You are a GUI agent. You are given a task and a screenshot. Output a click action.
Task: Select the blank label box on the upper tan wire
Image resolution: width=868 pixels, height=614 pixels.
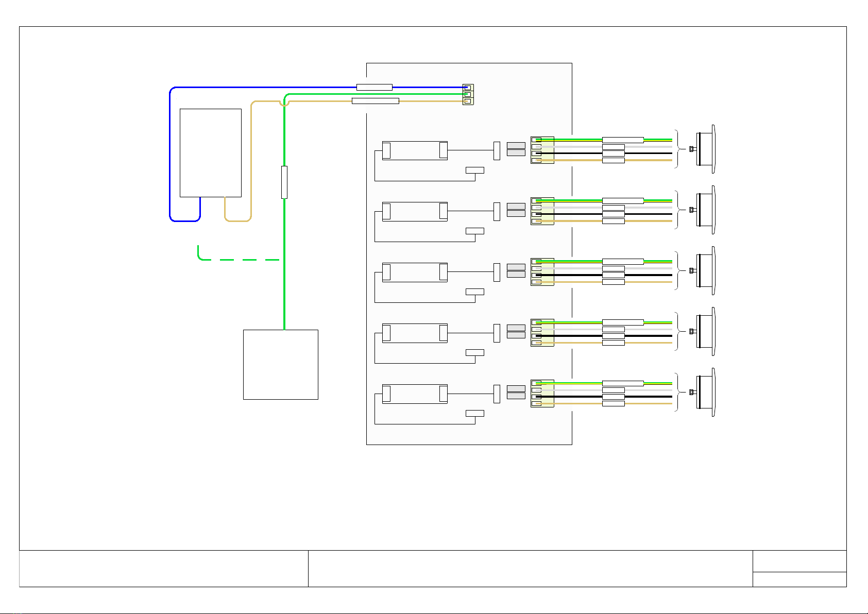tap(376, 101)
